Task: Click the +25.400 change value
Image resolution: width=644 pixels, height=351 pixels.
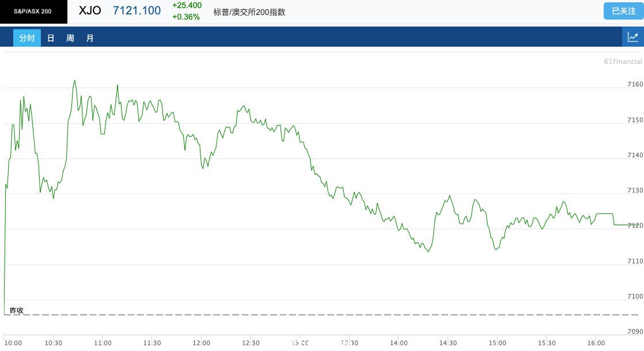Action: click(187, 5)
